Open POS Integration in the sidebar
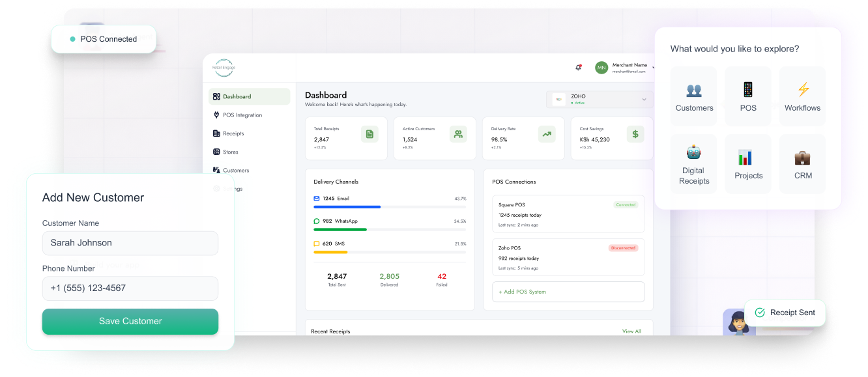This screenshot has width=868, height=377. pyautogui.click(x=242, y=115)
